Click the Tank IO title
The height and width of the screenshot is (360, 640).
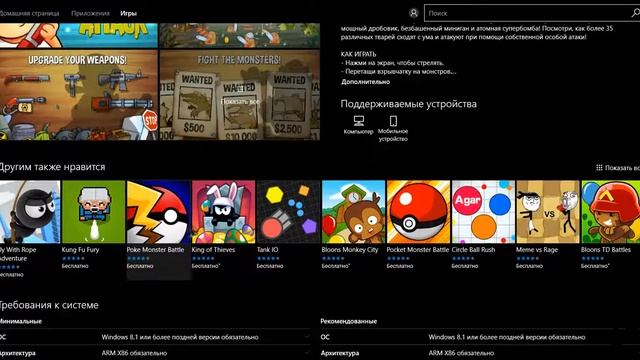coord(267,250)
